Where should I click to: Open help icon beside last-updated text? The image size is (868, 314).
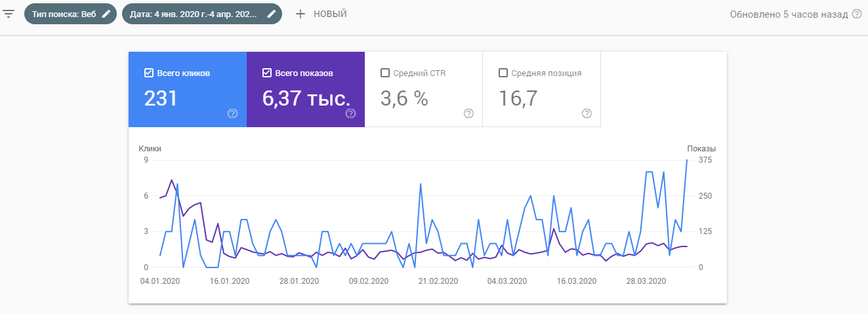pos(856,14)
